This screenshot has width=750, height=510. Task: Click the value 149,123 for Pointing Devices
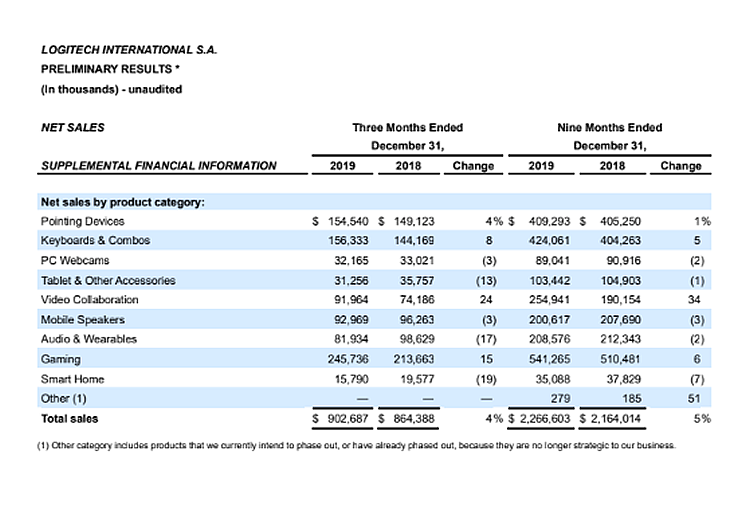pyautogui.click(x=414, y=222)
